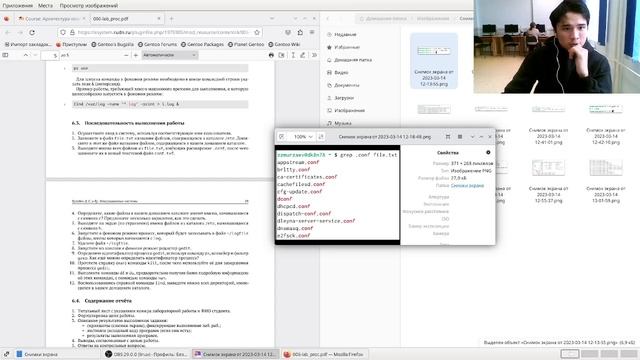
Task: Open Gentoo Forums bookmark
Action: (x=158, y=44)
